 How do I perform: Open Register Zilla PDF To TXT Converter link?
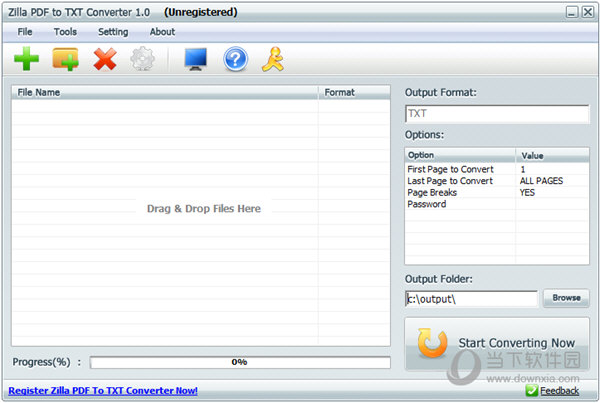point(103,390)
